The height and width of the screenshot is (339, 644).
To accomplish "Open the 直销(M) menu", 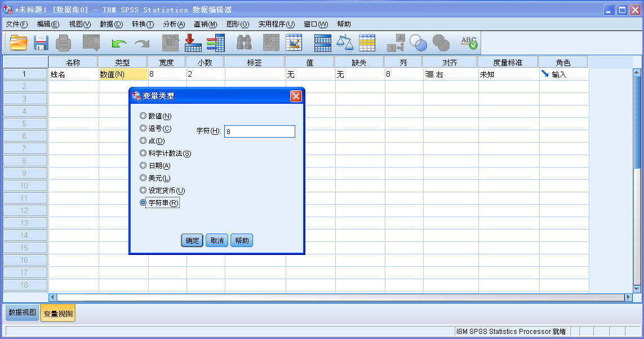I will pyautogui.click(x=205, y=24).
